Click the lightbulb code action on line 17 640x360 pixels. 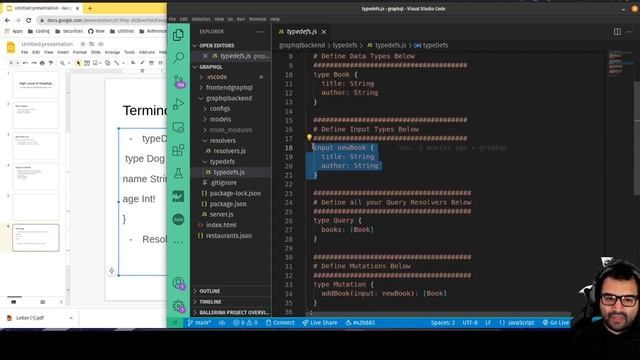309,138
